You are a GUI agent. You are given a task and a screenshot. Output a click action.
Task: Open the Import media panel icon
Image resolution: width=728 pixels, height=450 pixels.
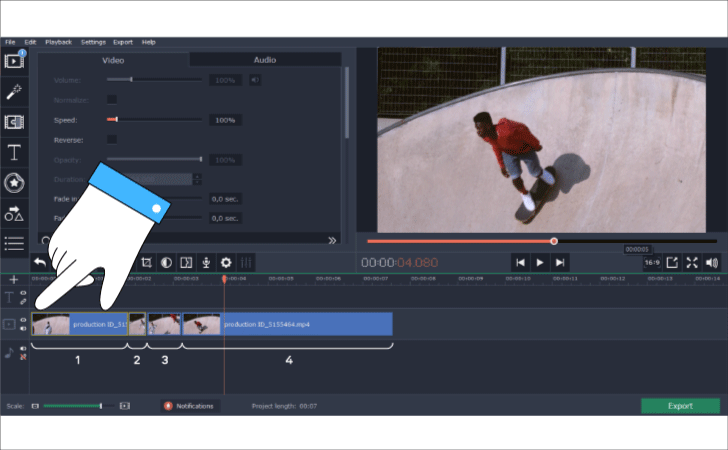coord(14,61)
